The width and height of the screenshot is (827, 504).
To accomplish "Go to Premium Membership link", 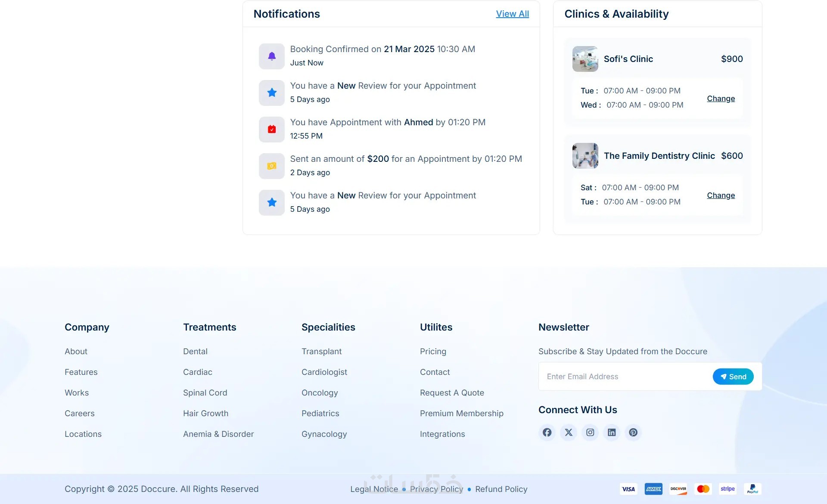I will [461, 413].
